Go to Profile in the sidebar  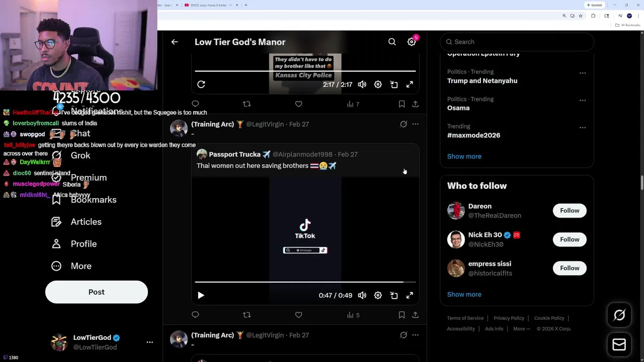point(74,244)
